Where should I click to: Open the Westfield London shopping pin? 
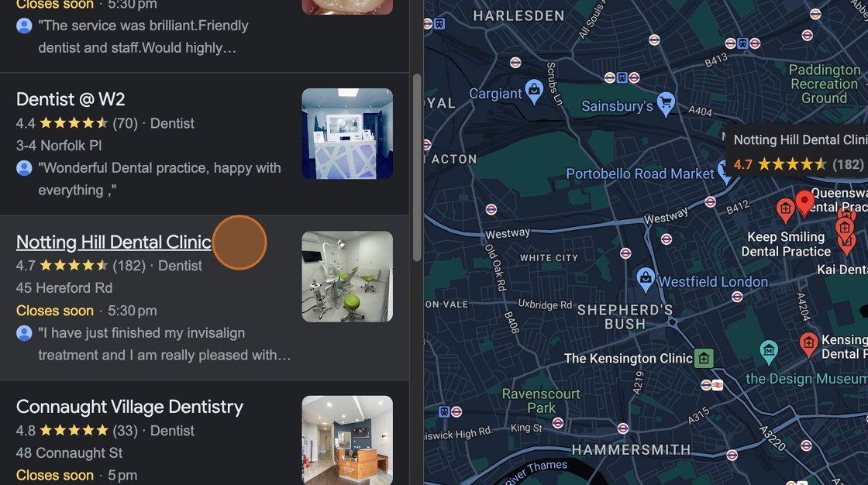tap(645, 278)
